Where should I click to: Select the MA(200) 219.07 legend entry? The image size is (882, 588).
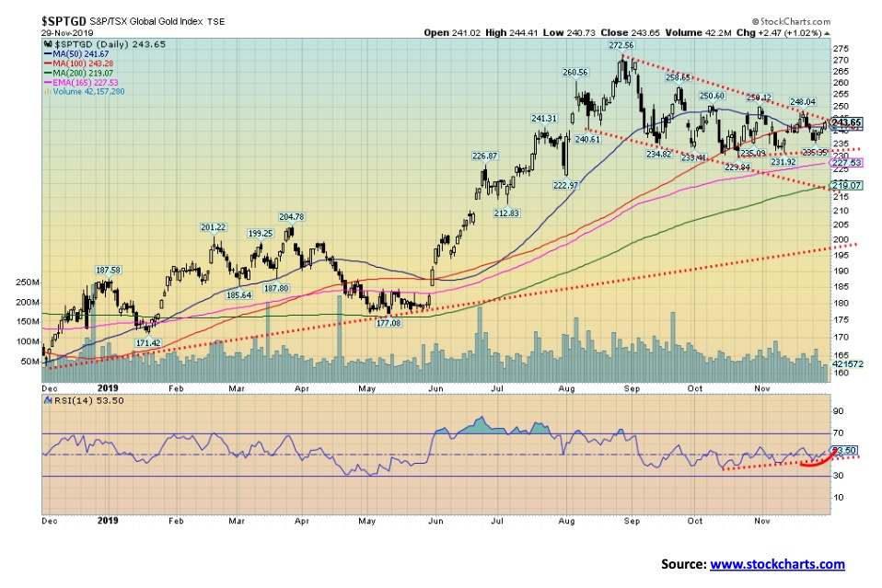pos(79,73)
